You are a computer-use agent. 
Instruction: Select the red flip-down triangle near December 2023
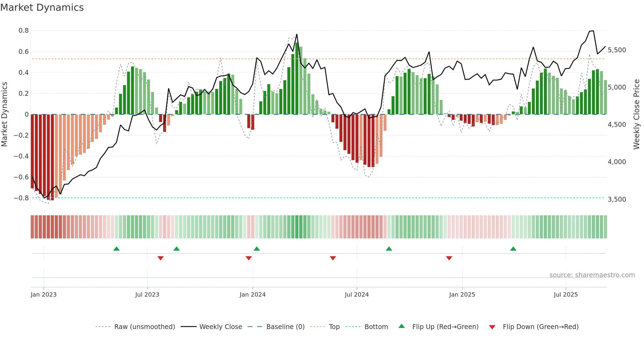[249, 258]
